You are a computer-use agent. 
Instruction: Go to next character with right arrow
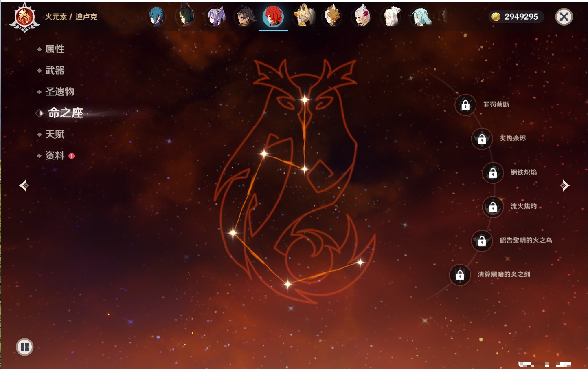(x=564, y=186)
